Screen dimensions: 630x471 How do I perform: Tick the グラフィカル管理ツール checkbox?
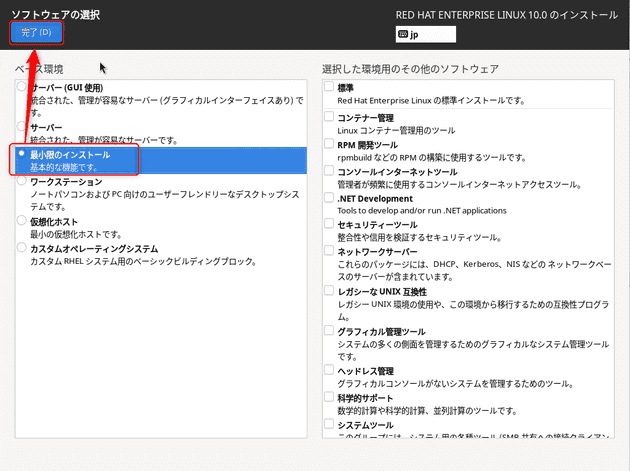(329, 330)
